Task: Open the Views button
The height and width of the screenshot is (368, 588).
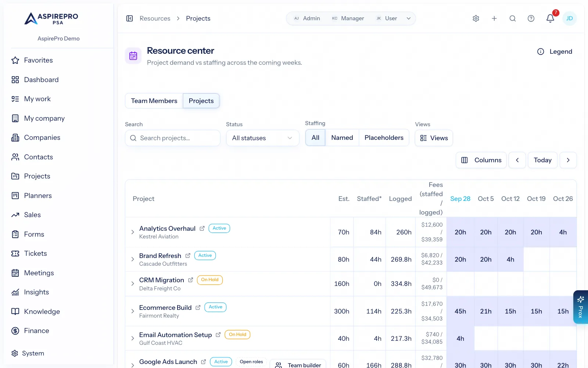Action: pos(434,138)
